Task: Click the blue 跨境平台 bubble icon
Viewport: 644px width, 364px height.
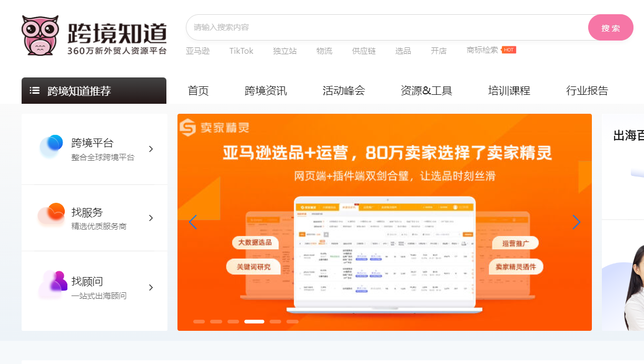Action: (52, 146)
